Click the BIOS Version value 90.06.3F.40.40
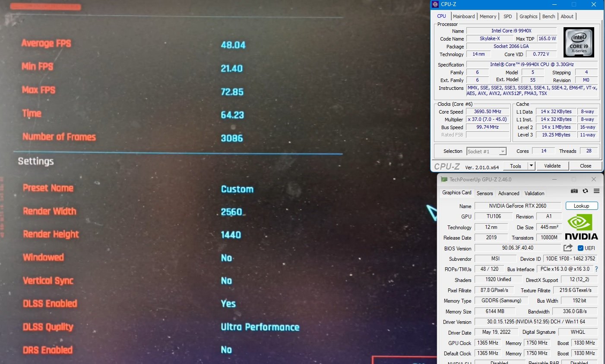Viewport: 605px width, 364px height. [518, 248]
